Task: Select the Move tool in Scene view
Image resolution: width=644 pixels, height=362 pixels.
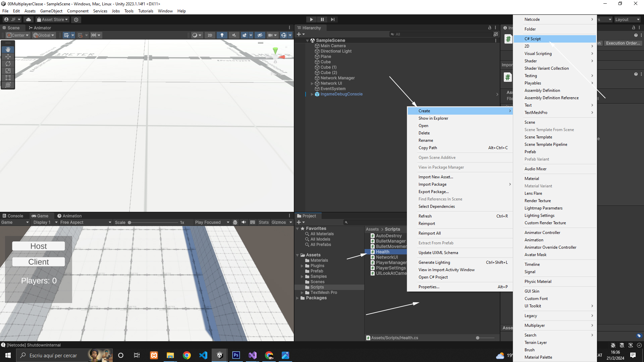Action: point(8,57)
